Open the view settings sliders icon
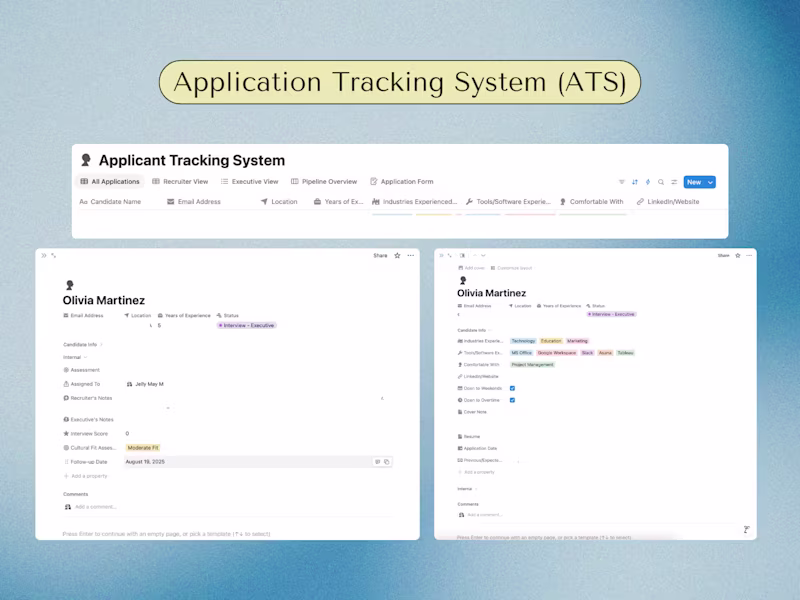This screenshot has width=800, height=600. click(x=674, y=182)
